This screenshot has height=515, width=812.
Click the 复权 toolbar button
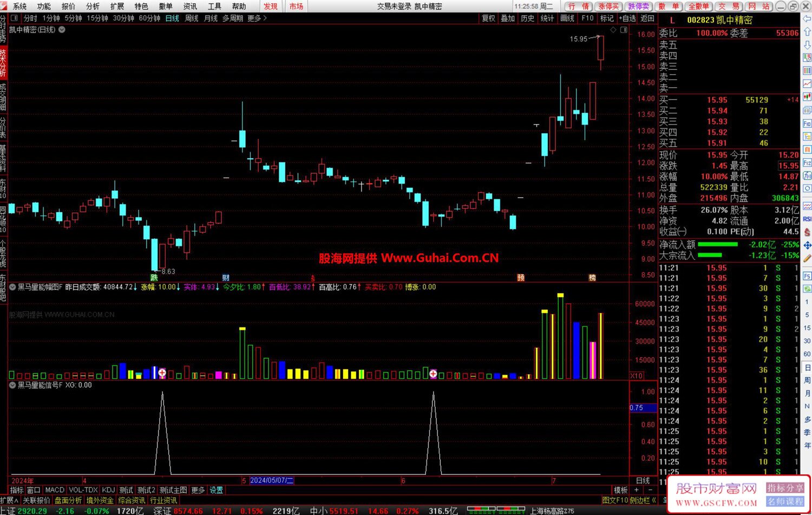488,18
